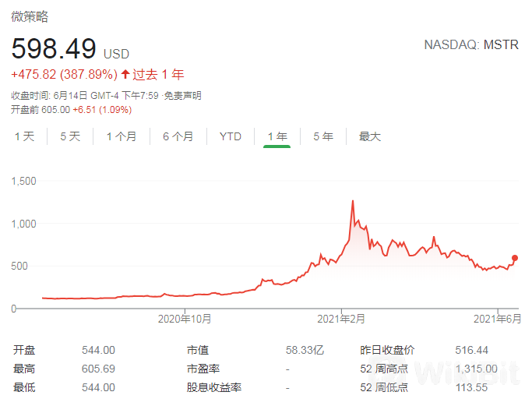Open the 免责声明 disclaimer link
This screenshot has height=406, width=532.
coord(183,96)
